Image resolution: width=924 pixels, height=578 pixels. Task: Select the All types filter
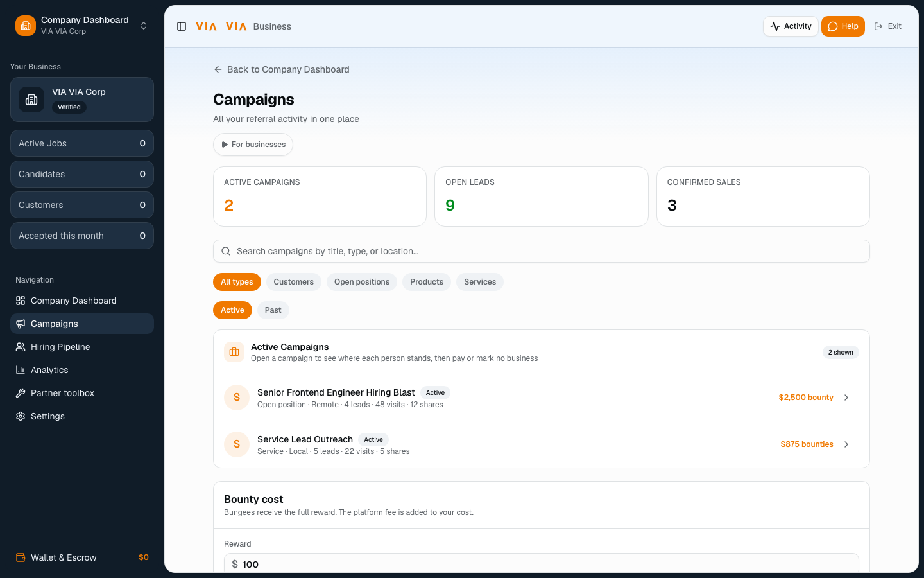pos(237,282)
